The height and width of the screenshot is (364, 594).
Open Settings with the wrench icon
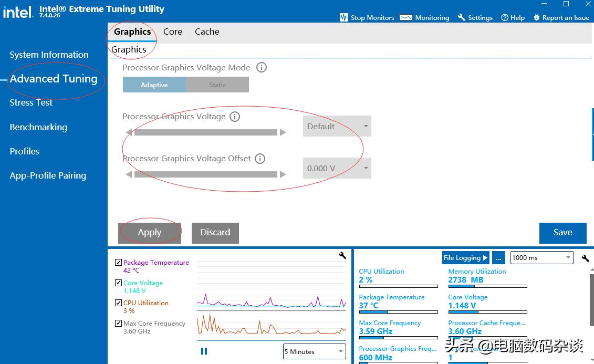tap(475, 17)
